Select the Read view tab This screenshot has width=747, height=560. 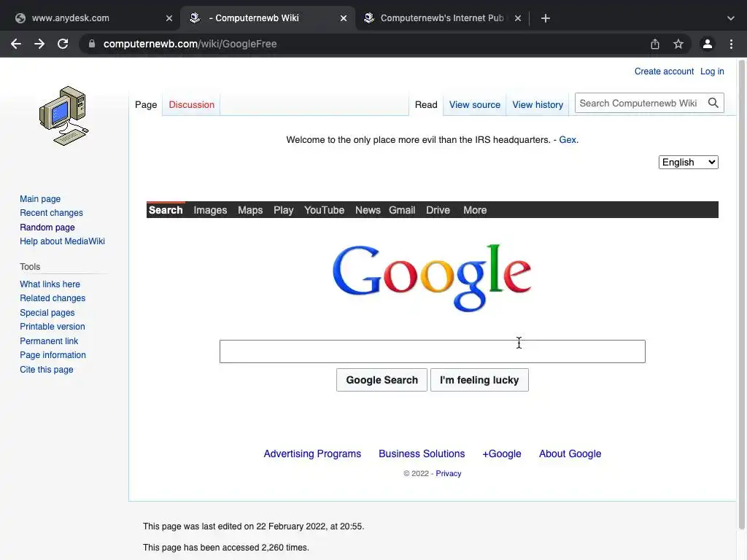point(426,105)
